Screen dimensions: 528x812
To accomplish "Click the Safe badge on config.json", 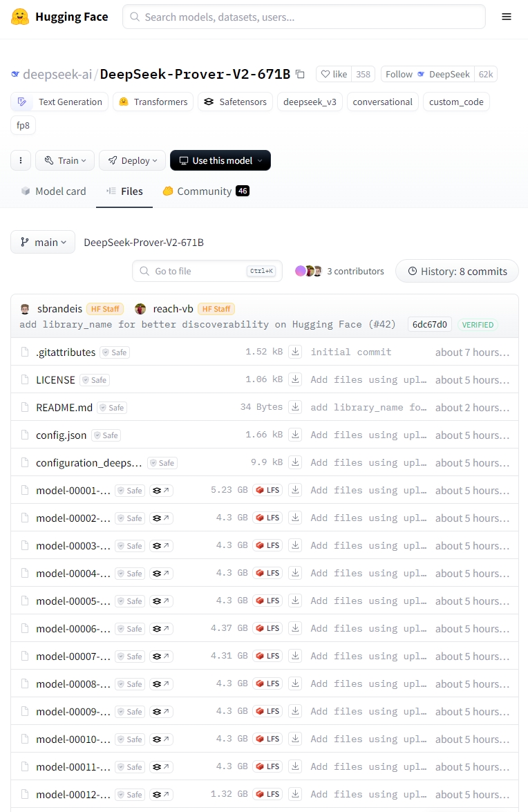I will [106, 435].
